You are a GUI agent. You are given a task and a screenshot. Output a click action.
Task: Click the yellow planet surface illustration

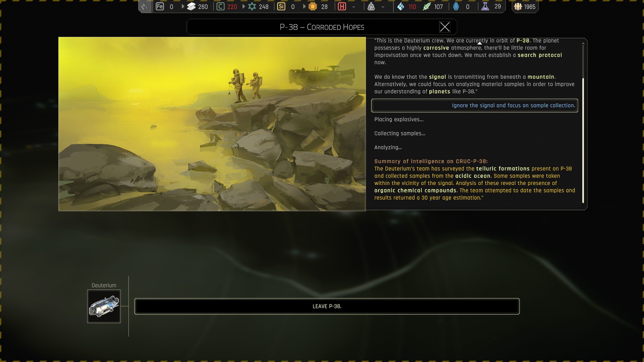(212, 124)
